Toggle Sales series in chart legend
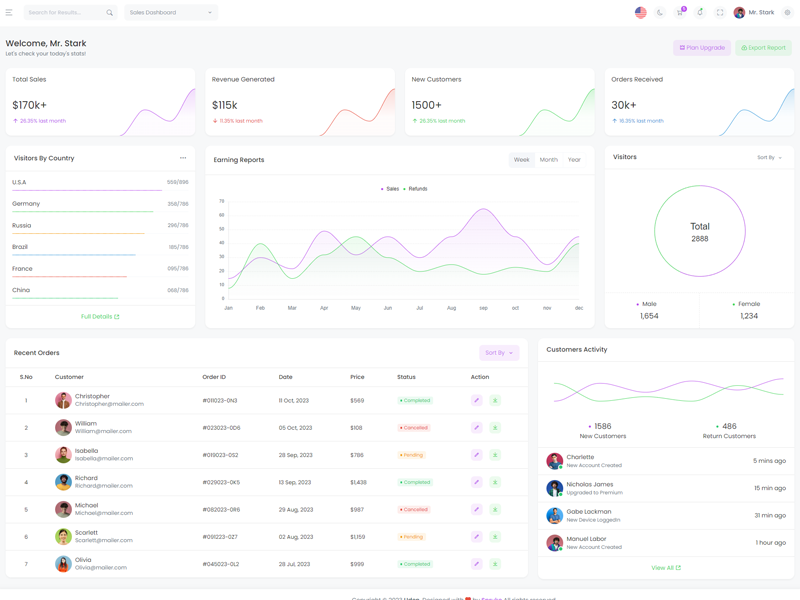The image size is (800, 600). pos(390,189)
